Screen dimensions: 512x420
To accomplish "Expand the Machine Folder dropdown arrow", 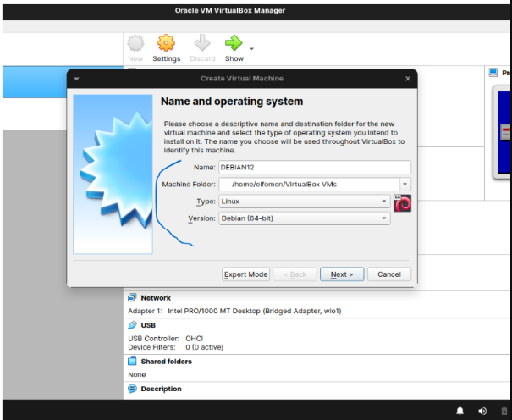I will pos(405,185).
